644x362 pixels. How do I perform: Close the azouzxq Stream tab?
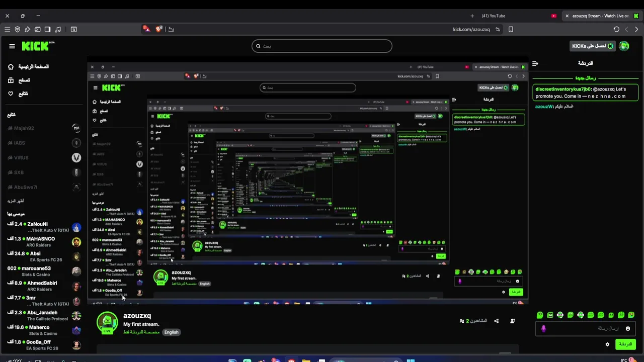[567, 16]
